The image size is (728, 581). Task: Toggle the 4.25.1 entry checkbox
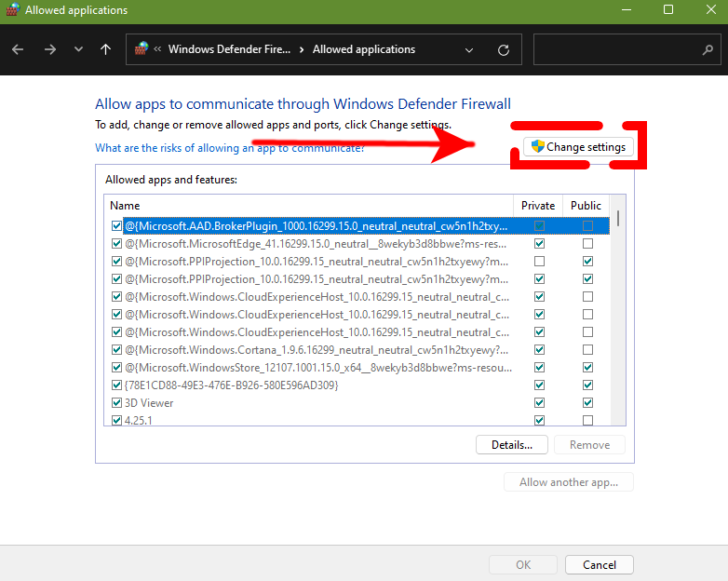click(116, 420)
